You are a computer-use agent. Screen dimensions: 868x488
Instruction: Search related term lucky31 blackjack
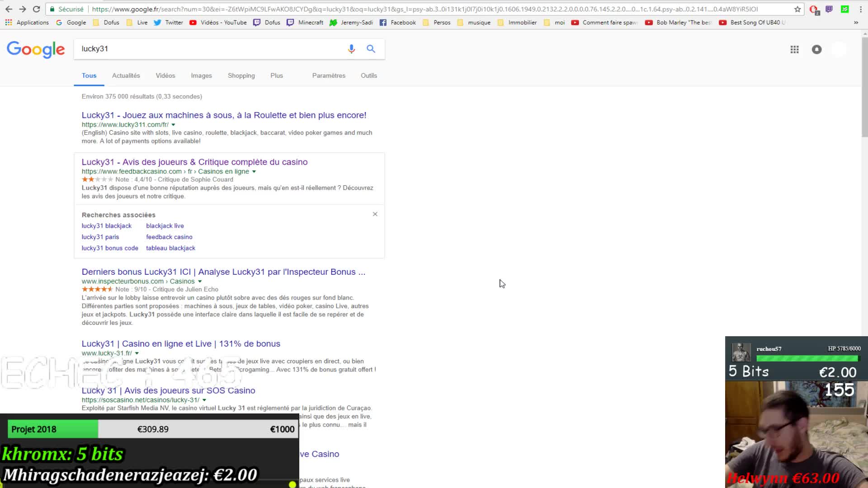tap(107, 226)
